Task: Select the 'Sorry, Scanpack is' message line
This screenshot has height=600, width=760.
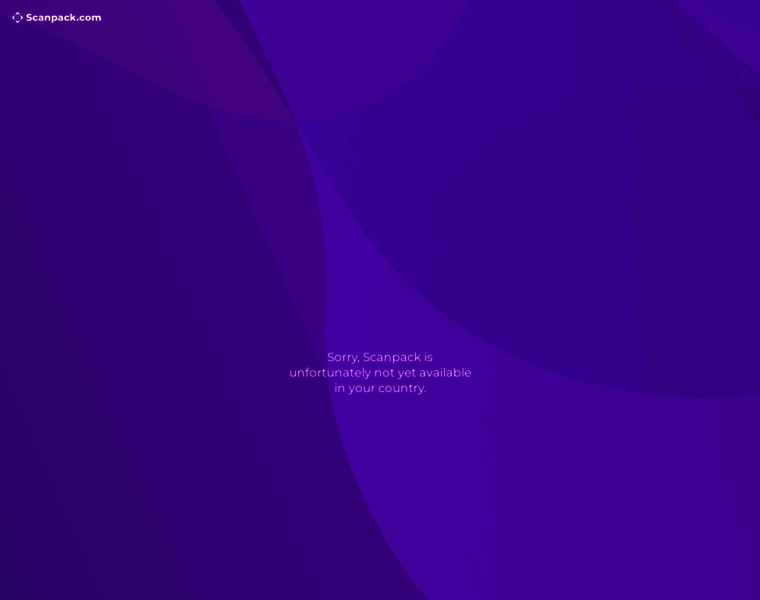Action: pos(380,358)
